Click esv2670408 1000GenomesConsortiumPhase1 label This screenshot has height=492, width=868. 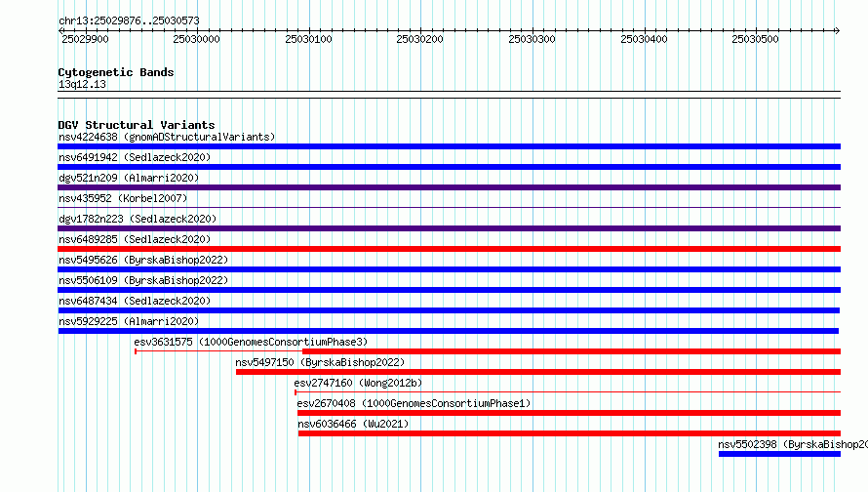click(414, 403)
